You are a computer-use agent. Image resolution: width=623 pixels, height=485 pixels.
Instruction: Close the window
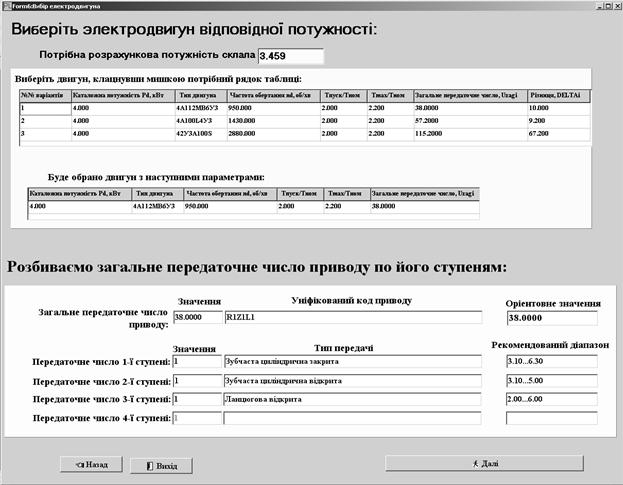tap(616, 6)
